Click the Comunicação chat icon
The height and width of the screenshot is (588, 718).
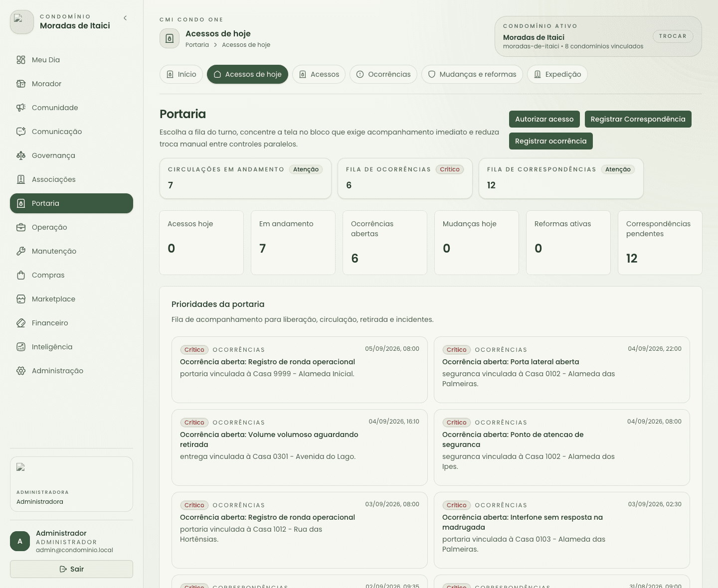(x=21, y=132)
